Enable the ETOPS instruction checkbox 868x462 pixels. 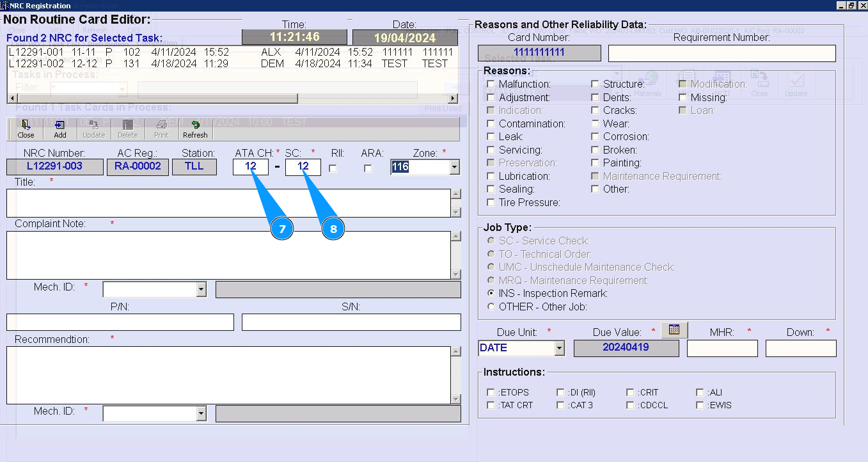[491, 392]
